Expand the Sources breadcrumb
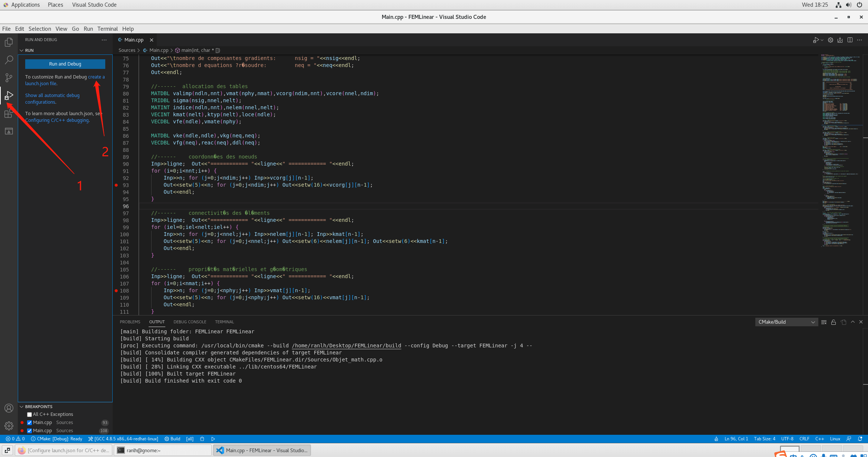The width and height of the screenshot is (868, 457). (127, 50)
